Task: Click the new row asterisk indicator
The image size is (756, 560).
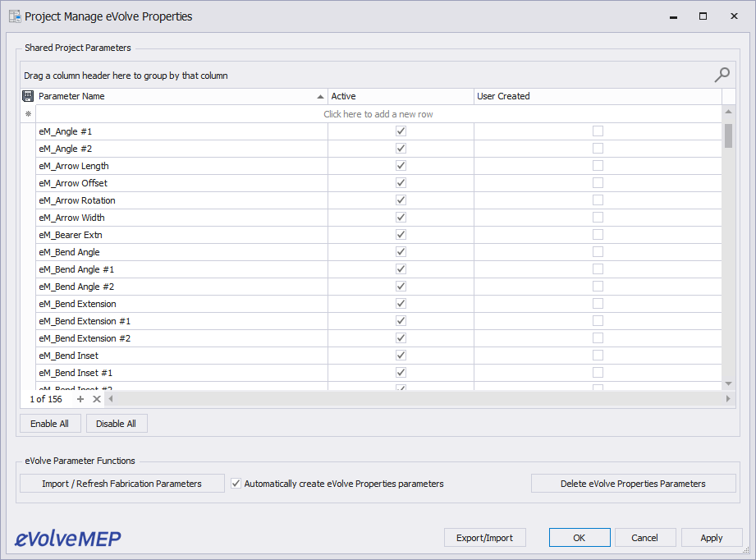Action: [29, 114]
